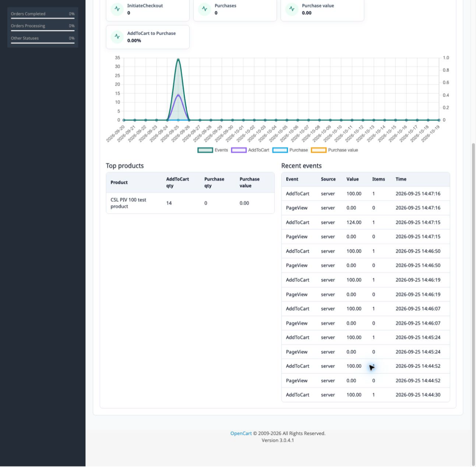
Task: Hide the AddToCart series via legend
Action: coord(250,150)
